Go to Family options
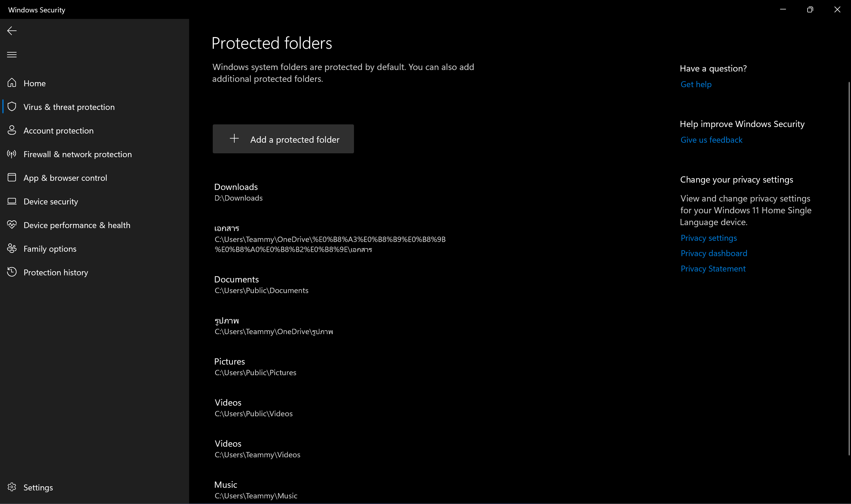 pos(50,249)
